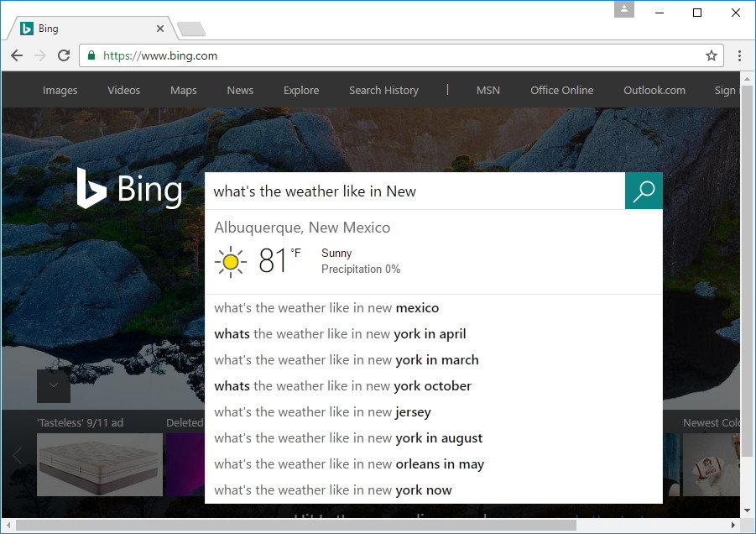This screenshot has height=534, width=756.
Task: Open Videos in Bing navigation
Action: [x=124, y=90]
